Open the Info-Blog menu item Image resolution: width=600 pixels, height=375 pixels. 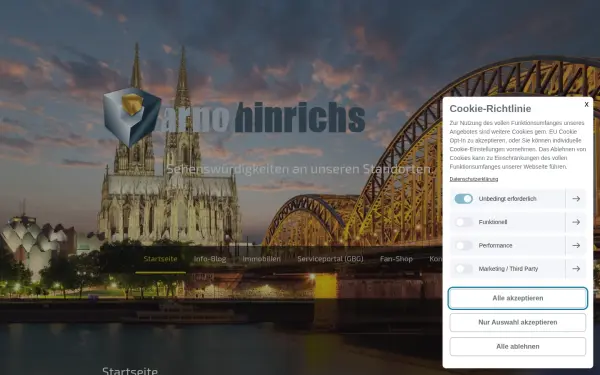tap(210, 259)
